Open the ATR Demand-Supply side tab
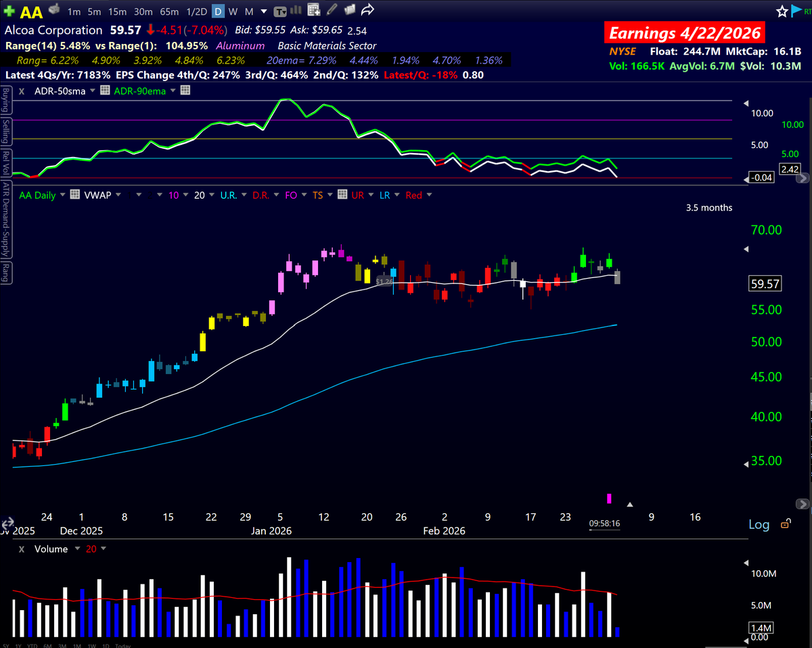812x648 pixels. (x=5, y=220)
